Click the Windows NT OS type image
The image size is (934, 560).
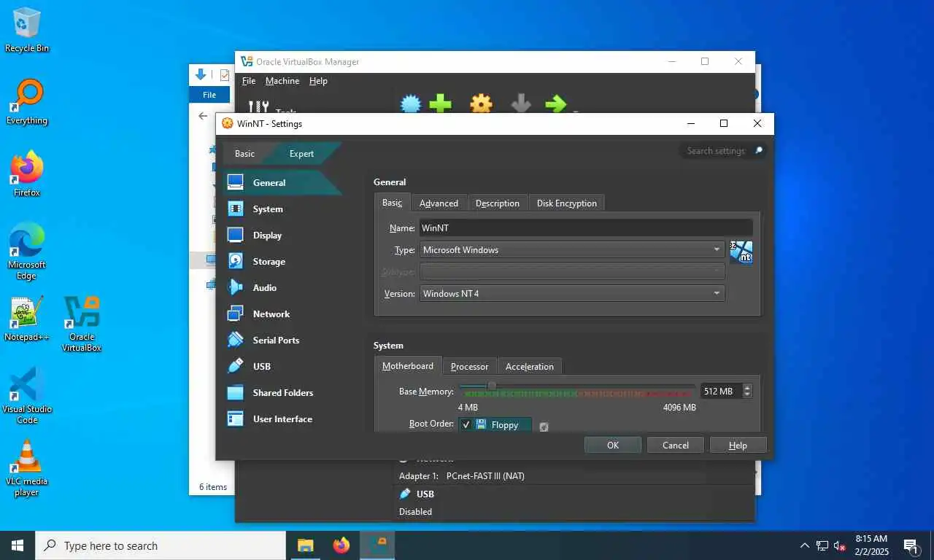point(741,252)
